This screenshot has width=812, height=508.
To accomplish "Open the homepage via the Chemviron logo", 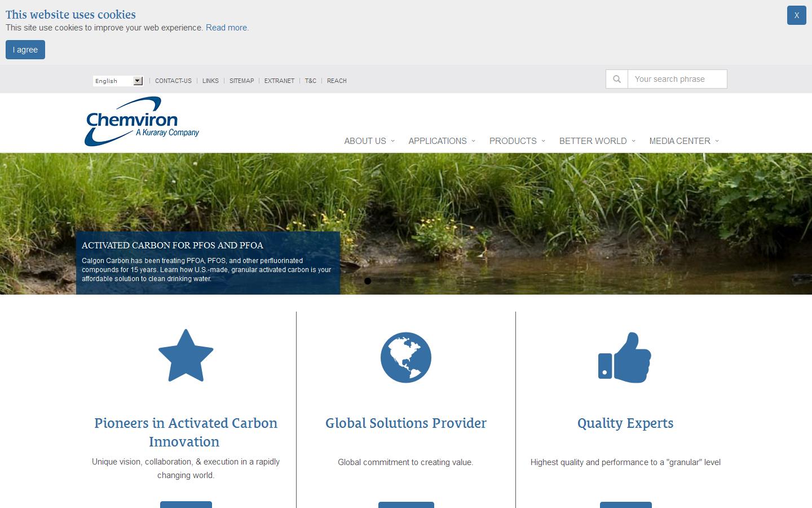I will [142, 121].
